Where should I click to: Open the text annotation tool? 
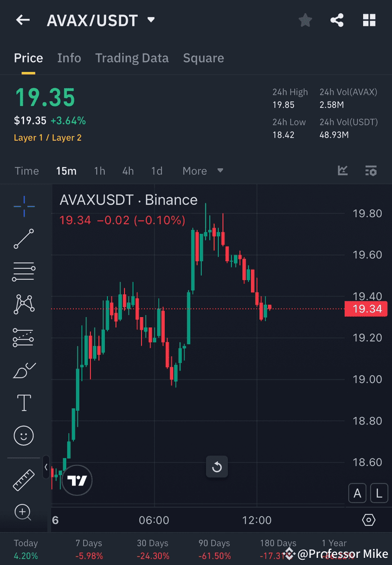coord(24,403)
